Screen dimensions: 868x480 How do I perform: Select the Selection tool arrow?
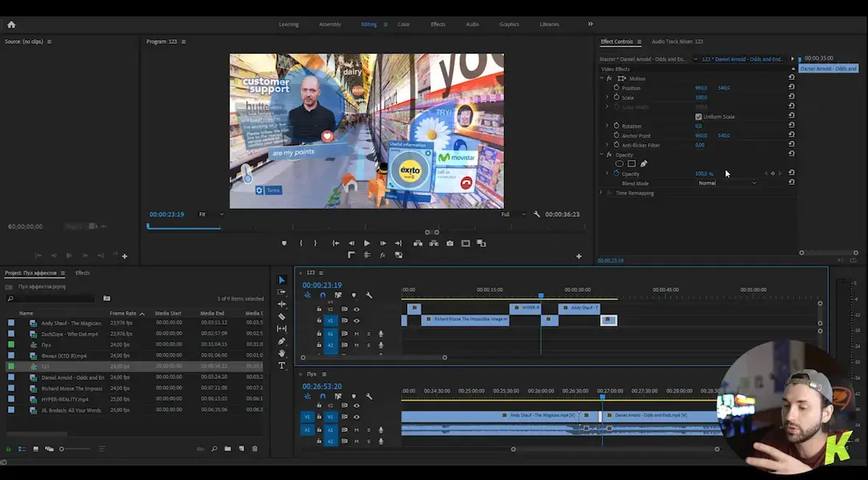pos(282,280)
